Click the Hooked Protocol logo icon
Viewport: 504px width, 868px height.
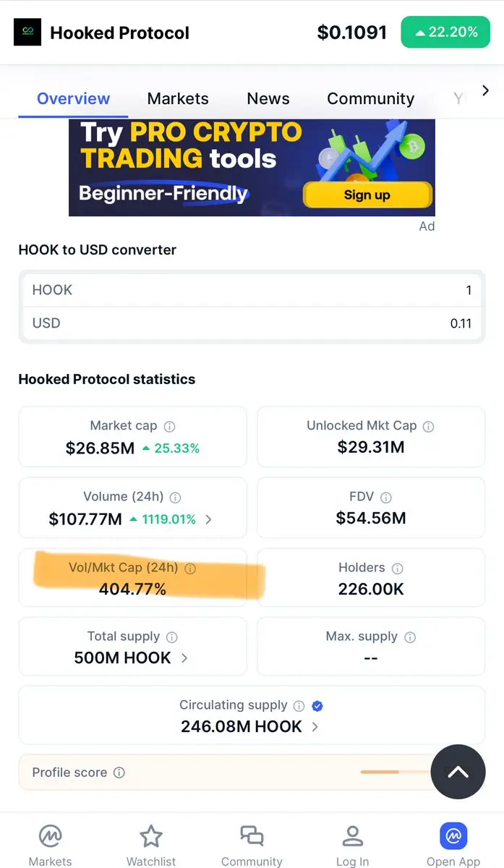[27, 33]
